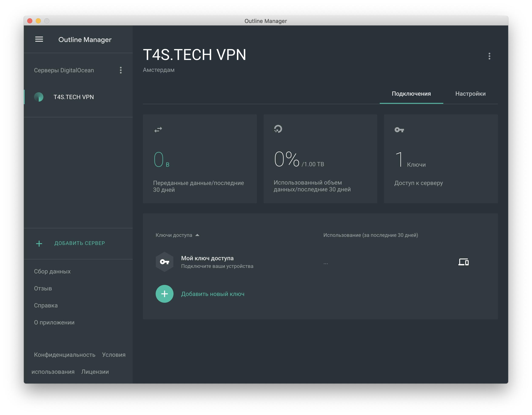
Task: Click the green add key plus button
Action: 164,294
